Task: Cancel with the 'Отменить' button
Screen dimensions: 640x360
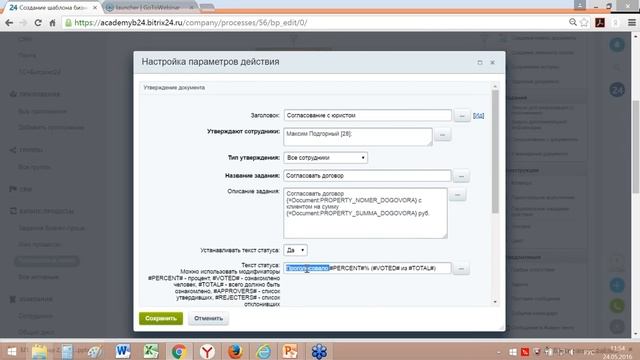Action: 208,318
